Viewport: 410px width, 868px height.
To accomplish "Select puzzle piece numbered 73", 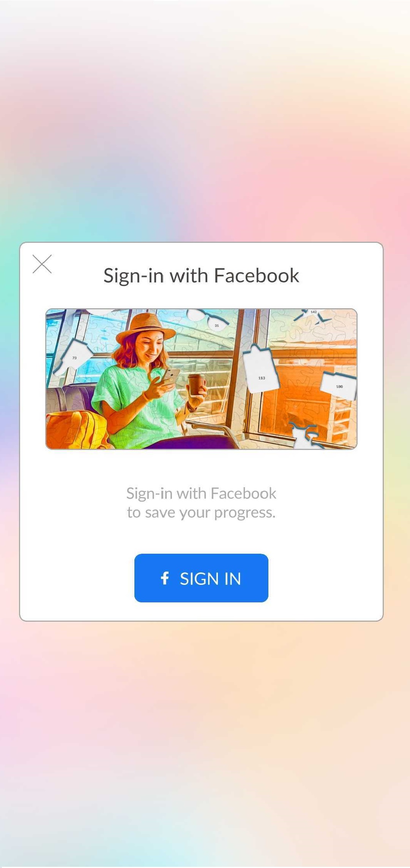I will 72,356.
